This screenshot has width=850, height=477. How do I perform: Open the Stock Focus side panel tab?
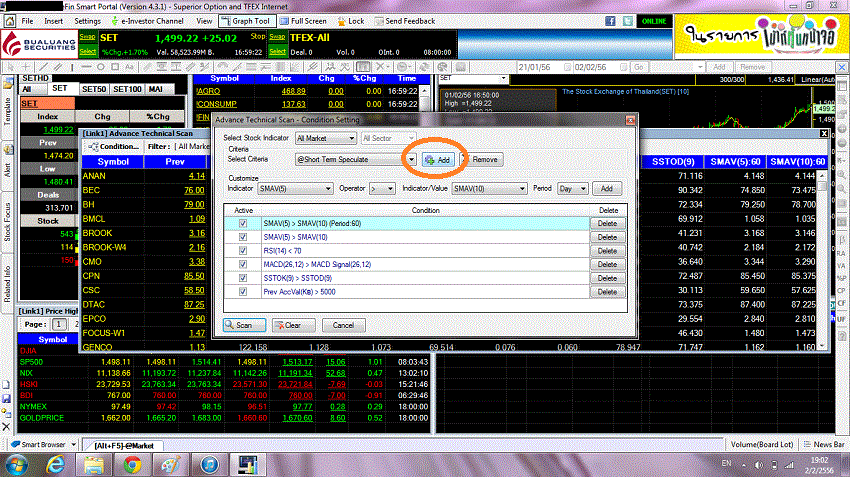8,222
